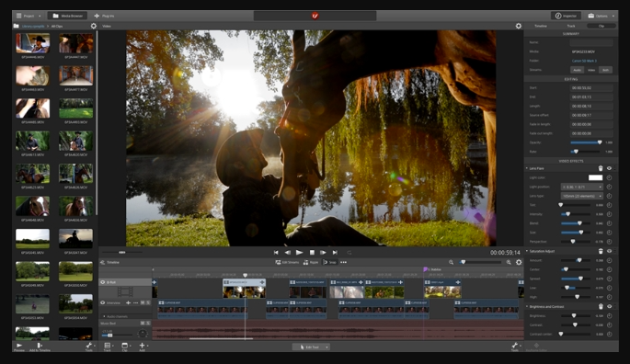The height and width of the screenshot is (364, 630).
Task: Go to start of timeline
Action: pyautogui.click(x=276, y=252)
